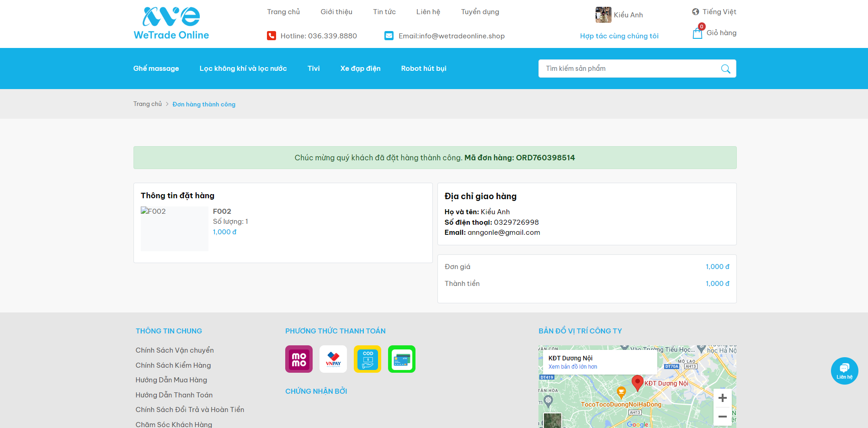Click the WeTrade Online logo
The image size is (868, 428).
pyautogui.click(x=171, y=23)
